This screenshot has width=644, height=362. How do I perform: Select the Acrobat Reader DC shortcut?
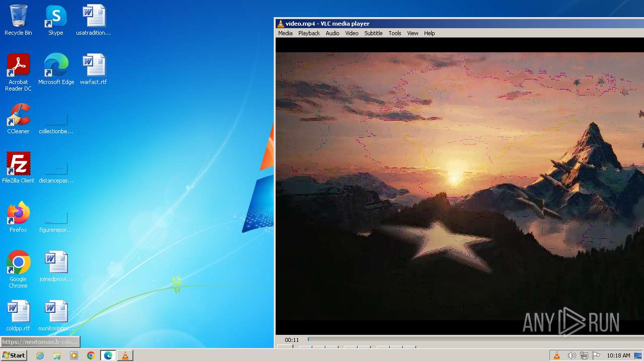click(x=18, y=72)
